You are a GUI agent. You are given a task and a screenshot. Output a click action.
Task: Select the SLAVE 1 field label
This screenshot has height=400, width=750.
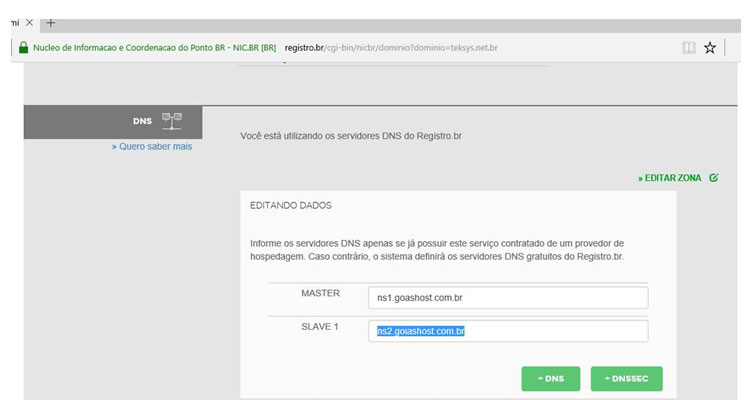(x=321, y=327)
